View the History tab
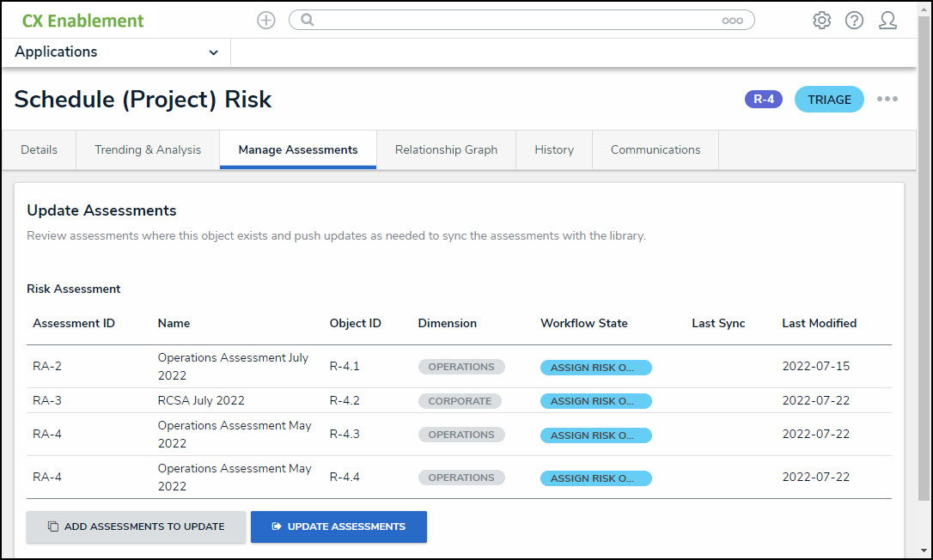The image size is (933, 560). tap(554, 149)
